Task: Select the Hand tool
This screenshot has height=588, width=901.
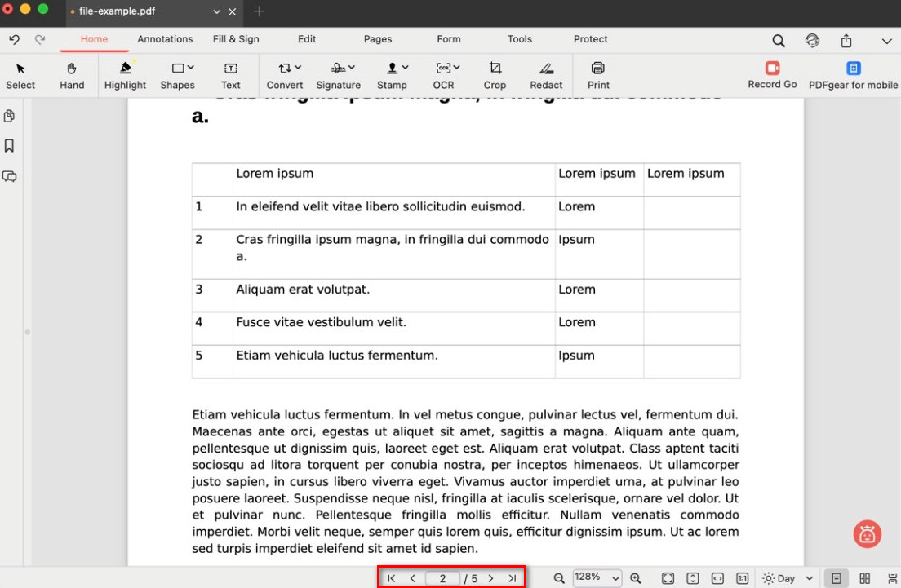Action: coord(72,73)
